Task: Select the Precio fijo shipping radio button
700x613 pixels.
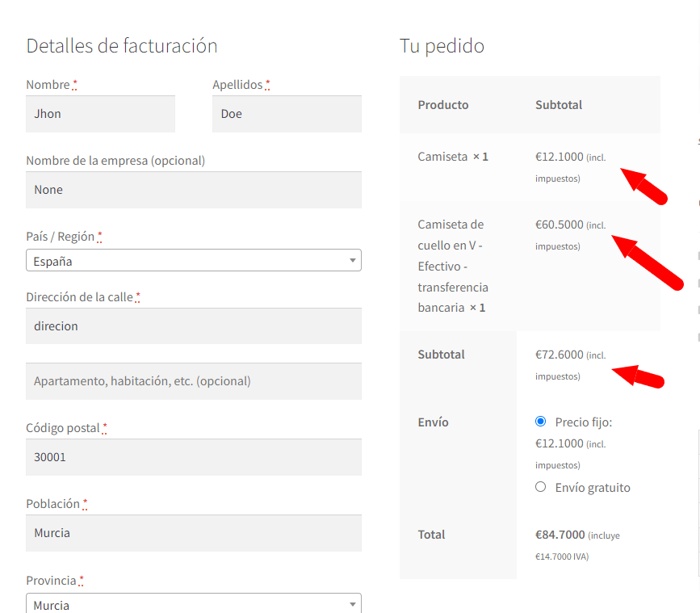Action: coord(541,422)
